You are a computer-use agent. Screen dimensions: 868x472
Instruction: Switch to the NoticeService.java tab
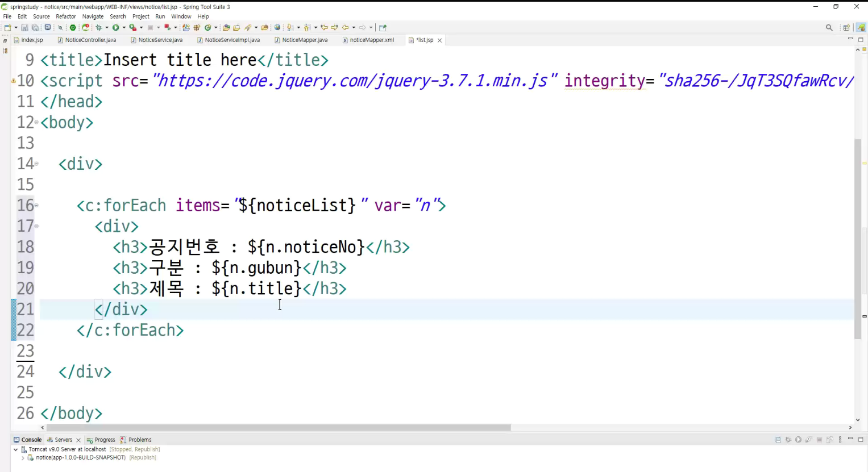point(156,40)
